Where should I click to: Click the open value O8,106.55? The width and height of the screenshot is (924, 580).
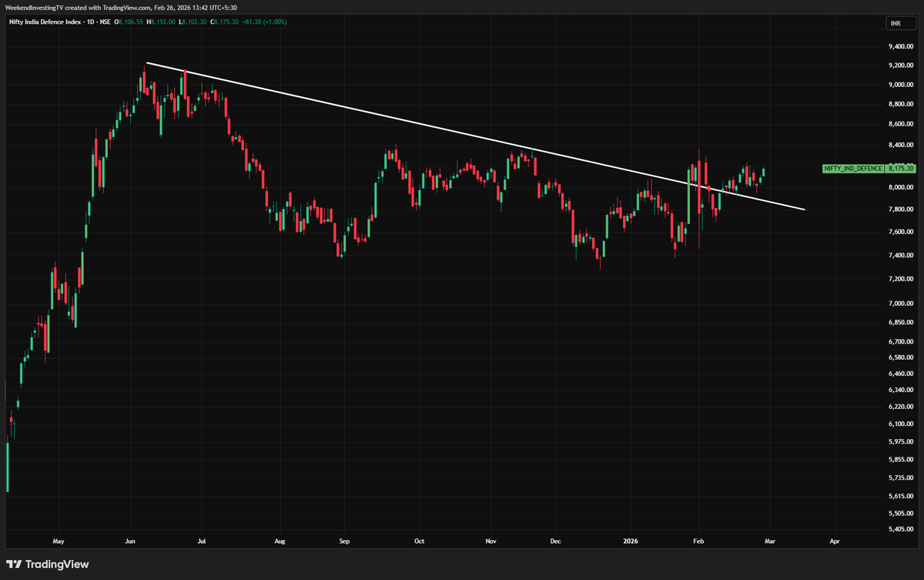[x=129, y=22]
